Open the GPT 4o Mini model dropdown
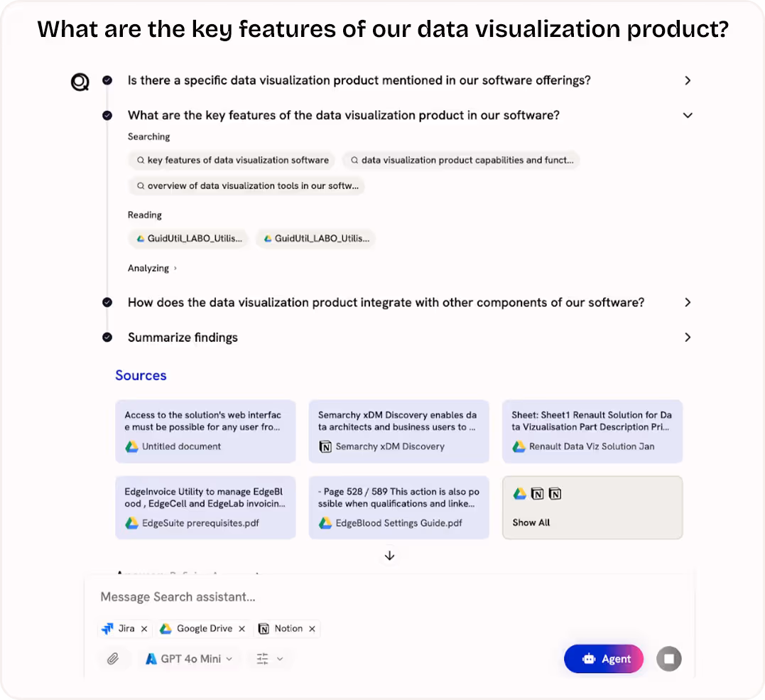The height and width of the screenshot is (700, 765). 189,659
